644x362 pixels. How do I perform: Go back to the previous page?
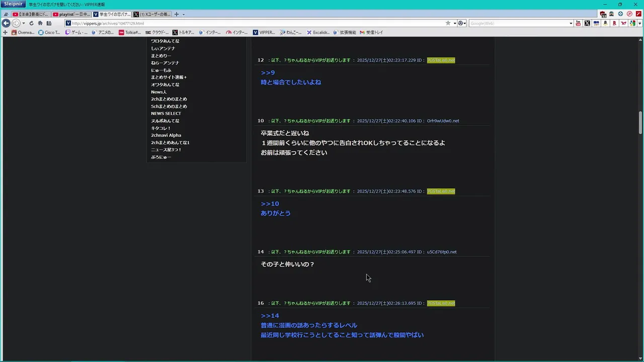[x=6, y=23]
